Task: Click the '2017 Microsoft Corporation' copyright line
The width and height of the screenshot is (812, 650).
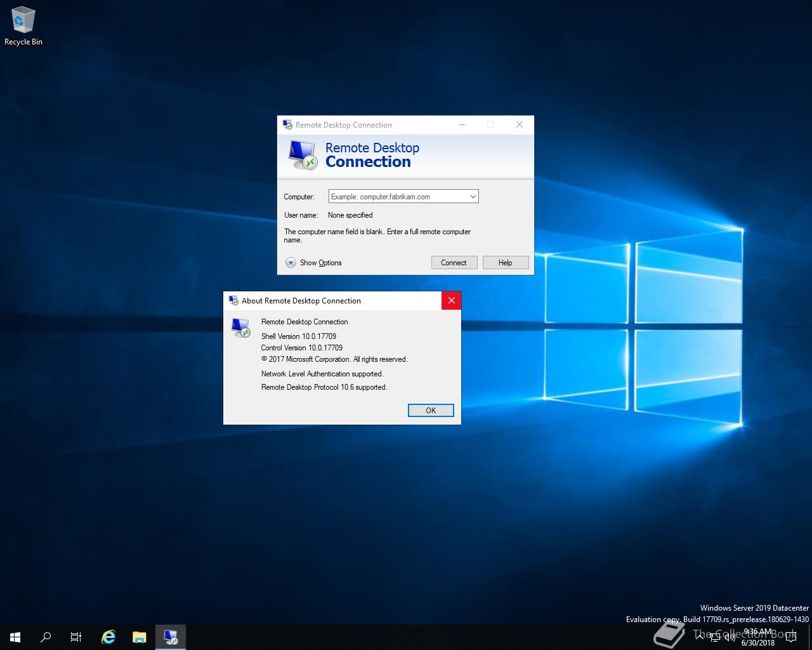Action: (x=334, y=359)
